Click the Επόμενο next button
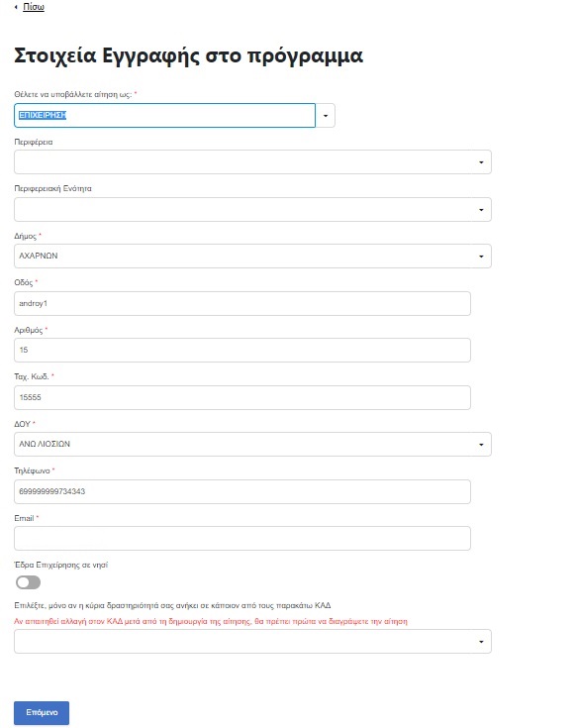Viewport: 577px width, 728px height. pyautogui.click(x=42, y=713)
